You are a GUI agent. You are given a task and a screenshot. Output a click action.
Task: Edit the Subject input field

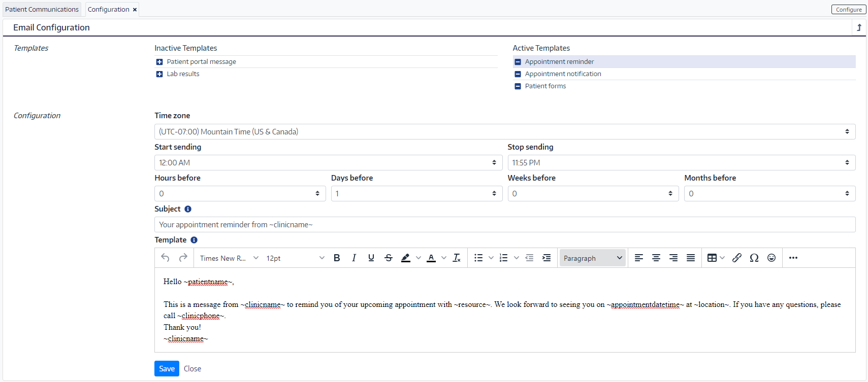[505, 224]
